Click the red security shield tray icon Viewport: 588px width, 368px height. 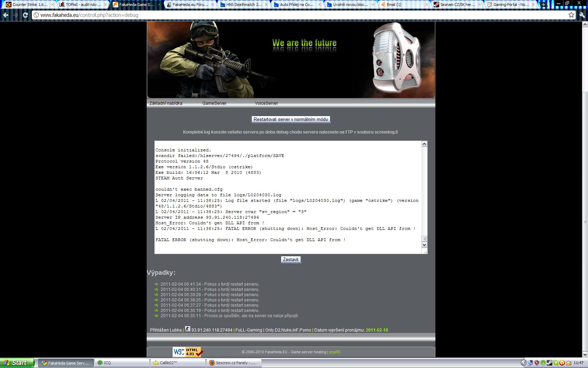tap(537, 363)
